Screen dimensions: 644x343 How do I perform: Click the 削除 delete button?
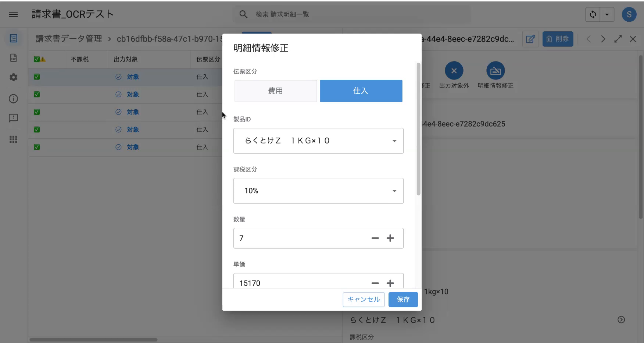[x=558, y=39]
